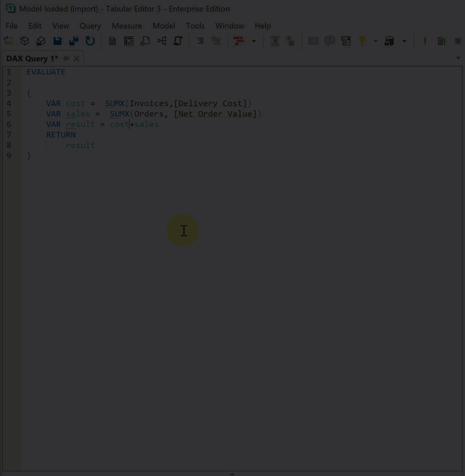
Task: Open the Tools menu
Action: tap(195, 26)
